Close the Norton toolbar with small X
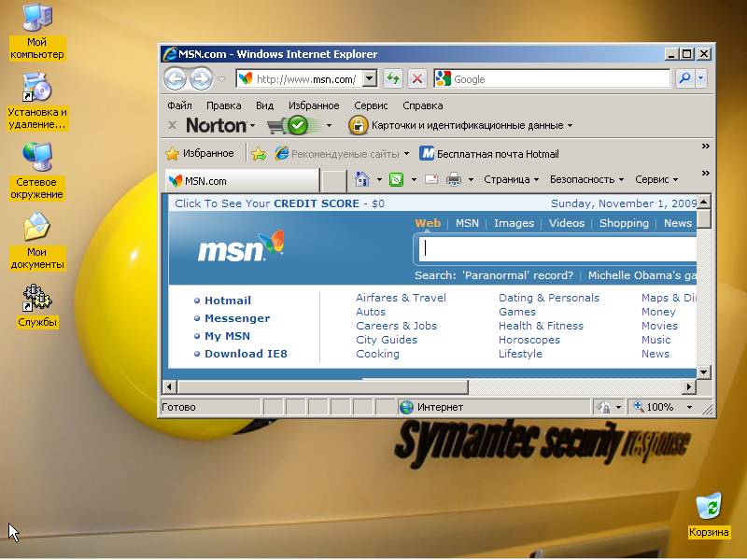This screenshot has width=747, height=560. [173, 126]
